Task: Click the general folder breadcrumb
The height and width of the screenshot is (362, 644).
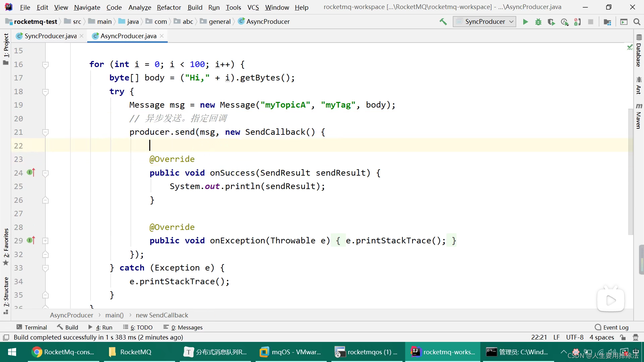Action: pyautogui.click(x=215, y=22)
